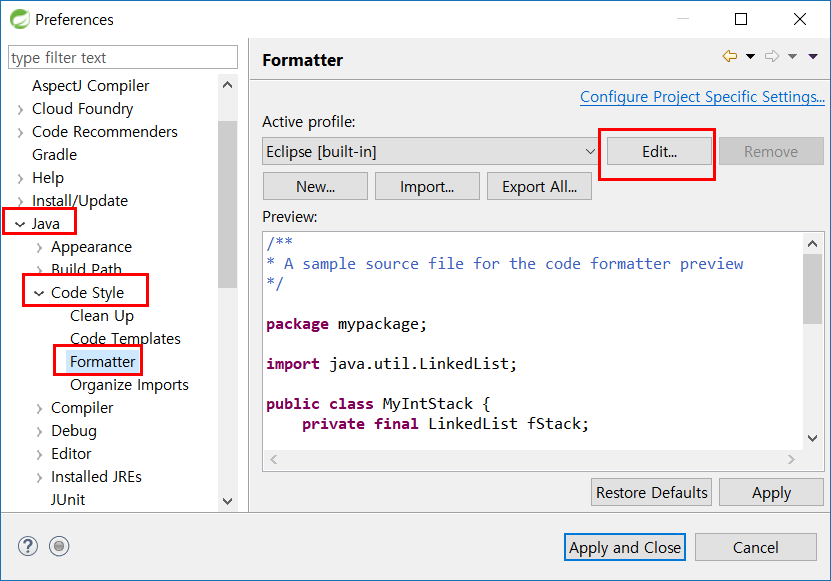Select Organize Imports preference page
831x581 pixels.
pyautogui.click(x=129, y=385)
